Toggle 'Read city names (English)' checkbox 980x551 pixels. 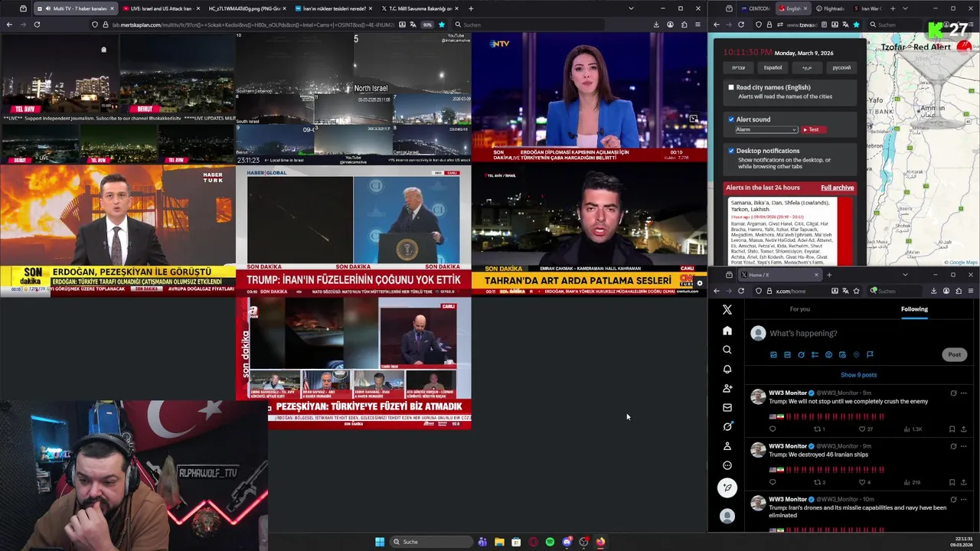click(731, 88)
